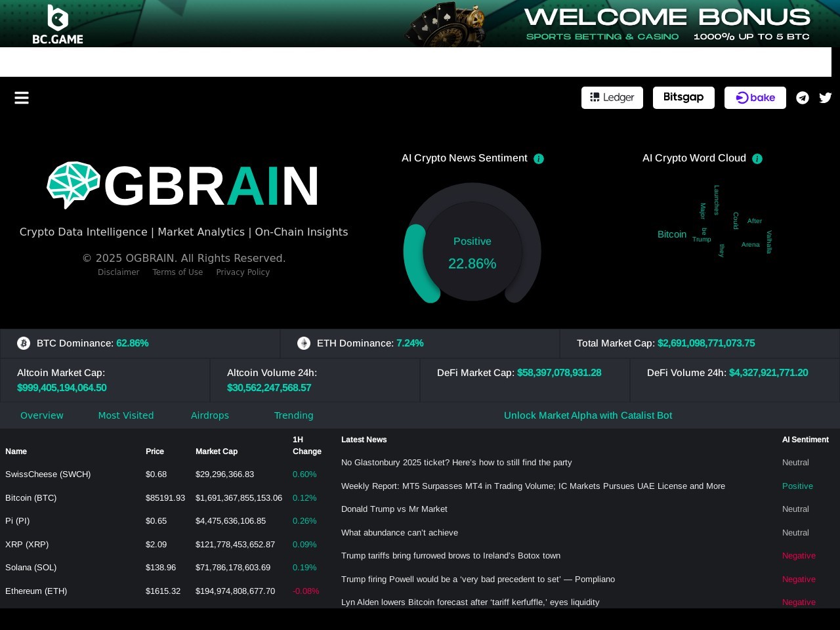840x630 pixels.
Task: Click the AI Sentiment column header
Action: click(805, 440)
